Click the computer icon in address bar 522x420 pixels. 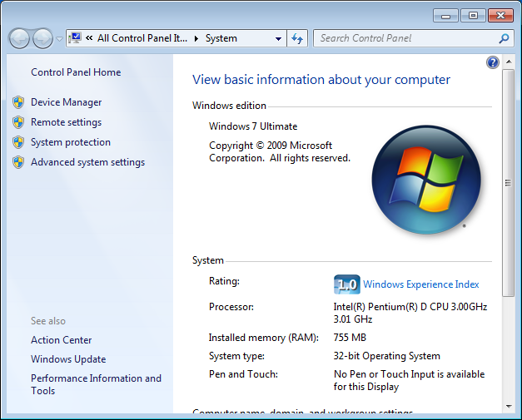[76, 38]
